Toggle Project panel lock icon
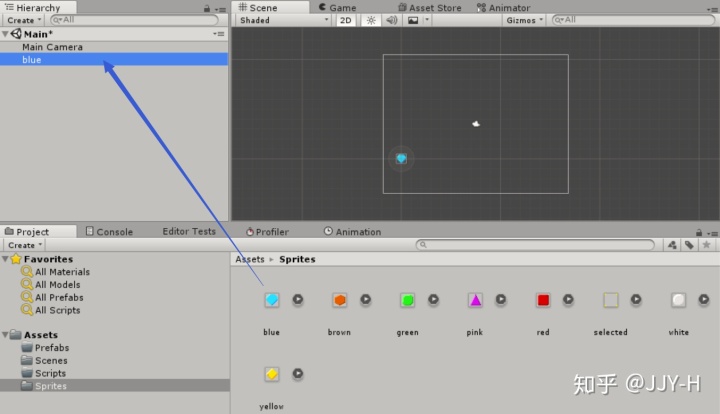 699,233
